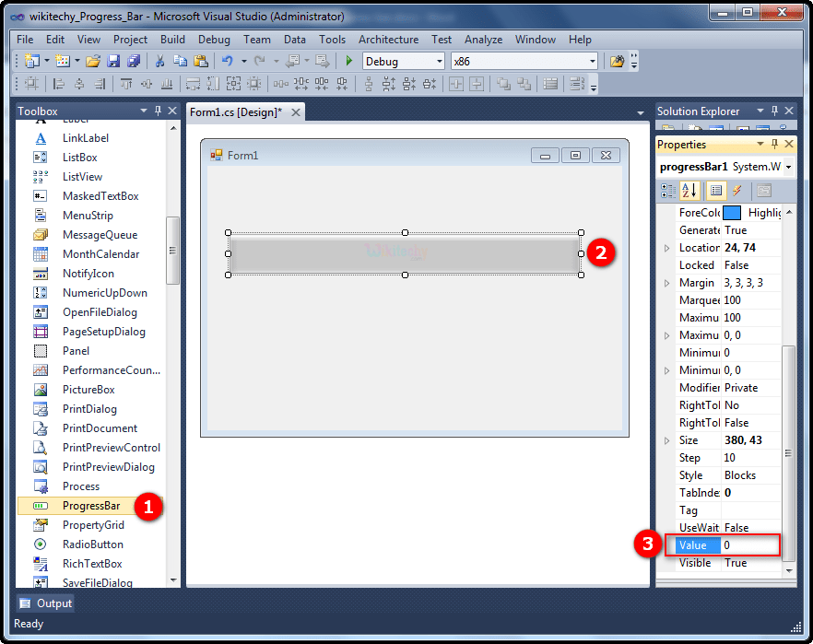The image size is (813, 644).
Task: Click the Save All toolbar icon
Action: click(132, 61)
